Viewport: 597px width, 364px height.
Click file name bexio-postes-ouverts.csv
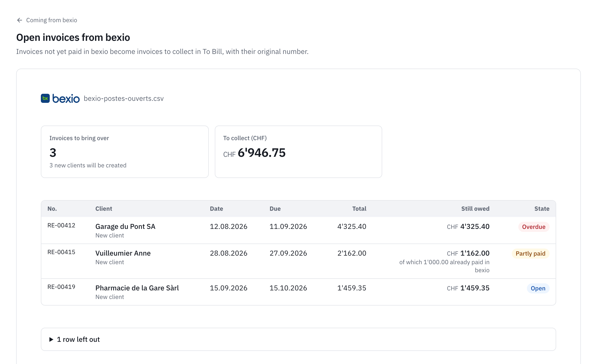[124, 99]
